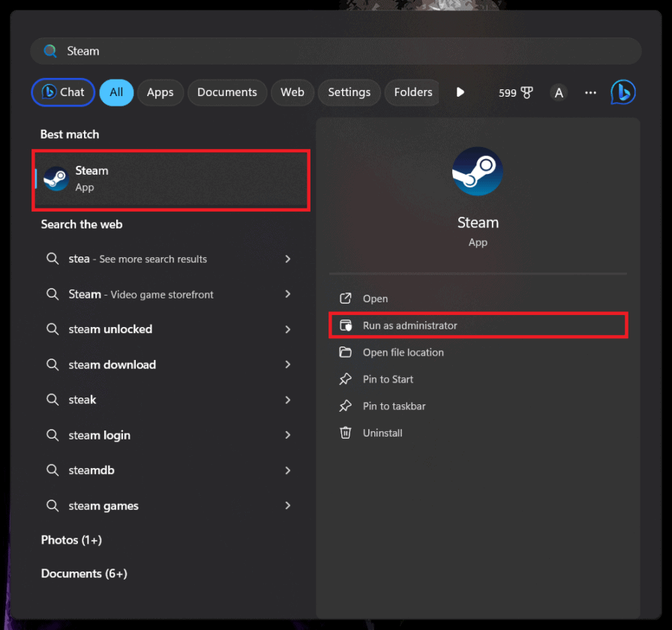The width and height of the screenshot is (672, 630).
Task: Click the trash icon beside Uninstall
Action: click(345, 433)
